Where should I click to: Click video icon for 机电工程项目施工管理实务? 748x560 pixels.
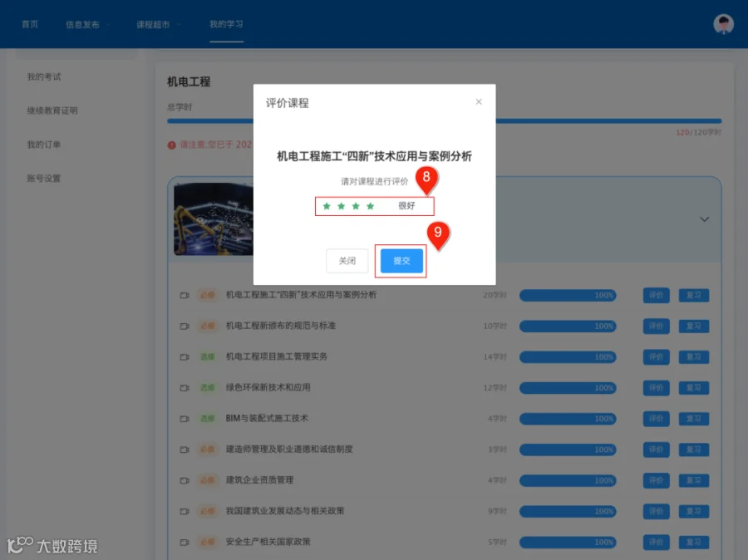point(185,356)
